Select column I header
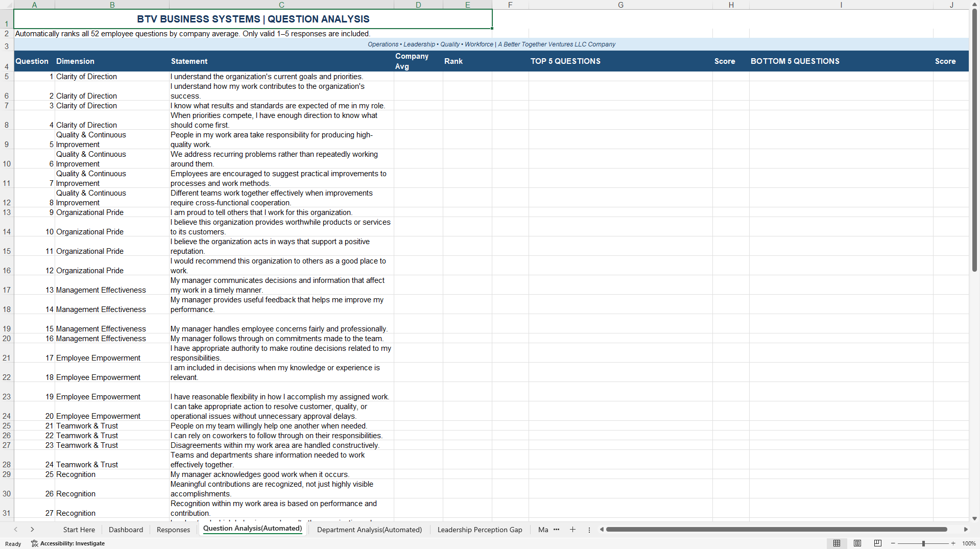The image size is (980, 549). 841,5
